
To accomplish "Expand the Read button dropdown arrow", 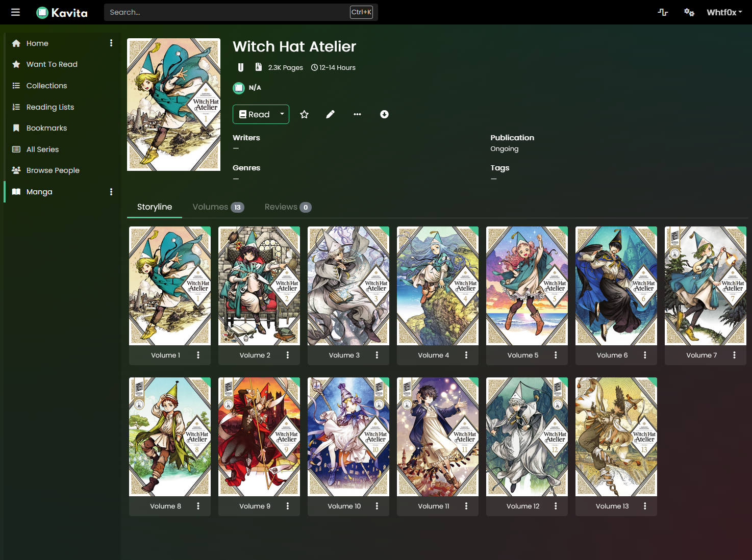I will 282,114.
